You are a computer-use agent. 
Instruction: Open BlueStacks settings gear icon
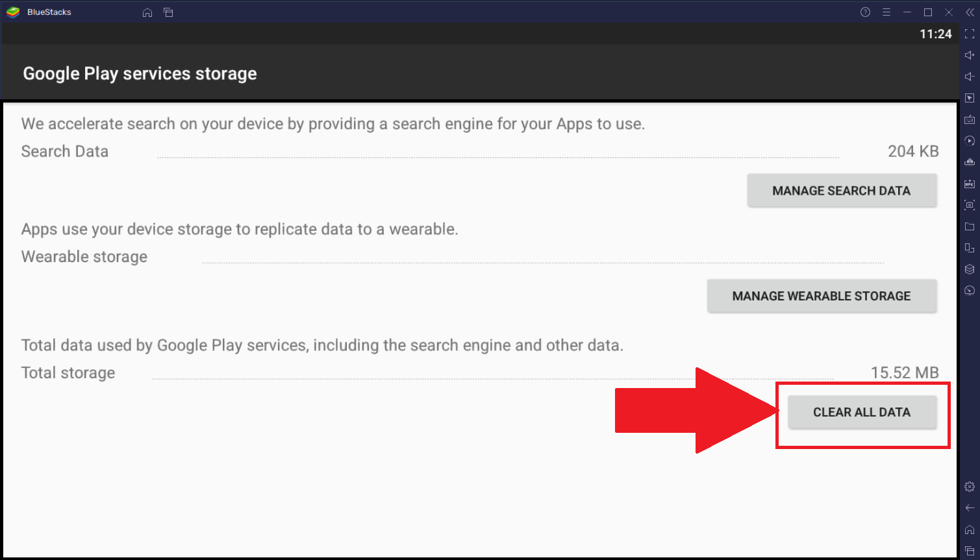[x=970, y=487]
